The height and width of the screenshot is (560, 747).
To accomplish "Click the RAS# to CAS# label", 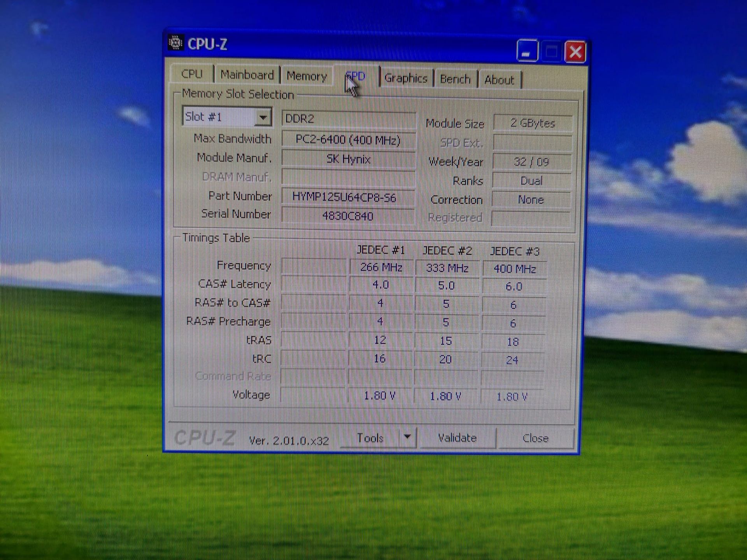I will (232, 303).
